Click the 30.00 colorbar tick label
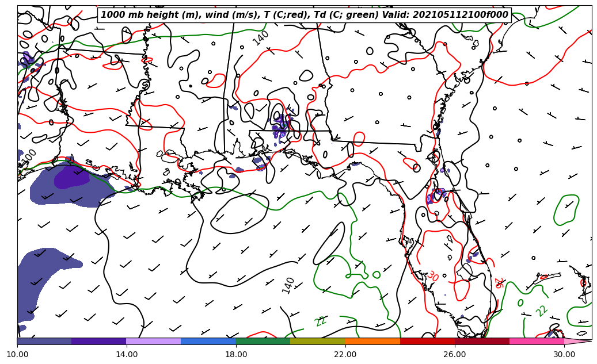This screenshot has width=597, height=364. 564,354
